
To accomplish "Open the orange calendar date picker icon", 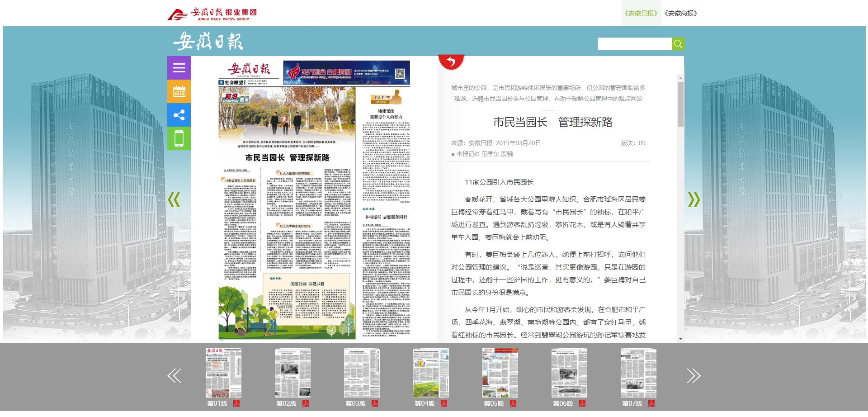I will tap(179, 91).
